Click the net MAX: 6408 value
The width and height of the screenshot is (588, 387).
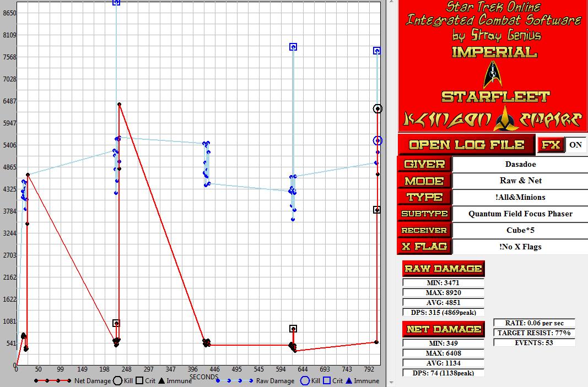(x=443, y=353)
